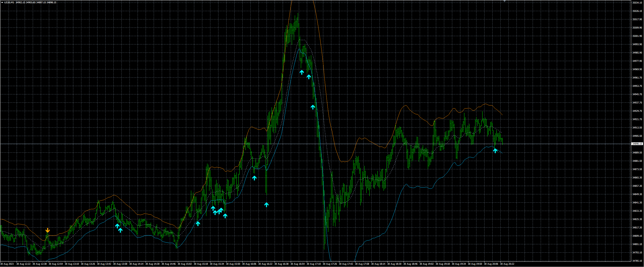Image resolution: width=644 pixels, height=267 pixels.
Task: Click price level 35001.90 on the axis
Action: (x=637, y=36)
